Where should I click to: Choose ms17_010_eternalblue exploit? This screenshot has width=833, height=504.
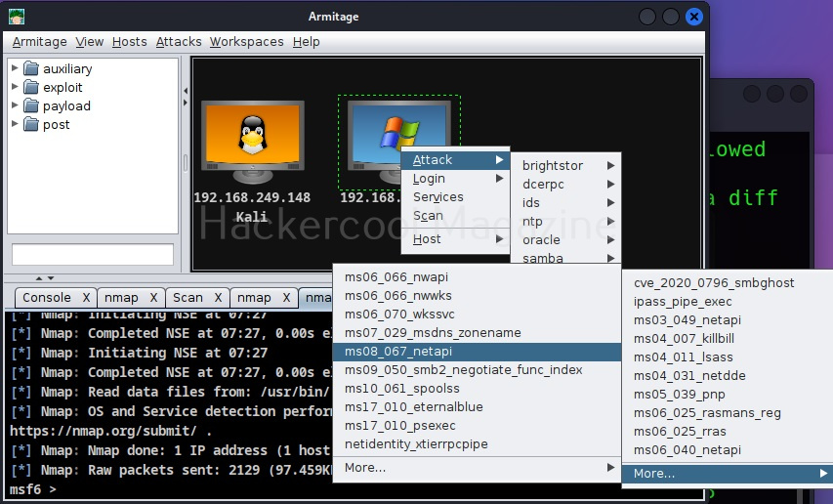(x=477, y=407)
